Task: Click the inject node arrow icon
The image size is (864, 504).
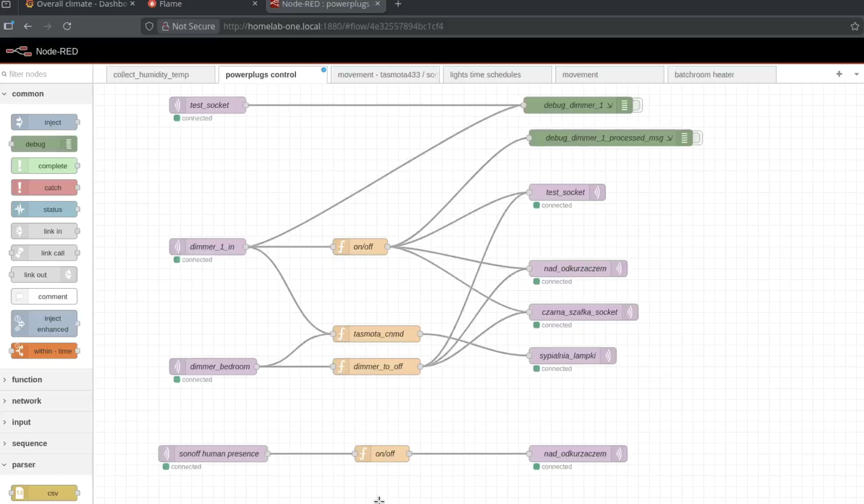Action: click(19, 122)
